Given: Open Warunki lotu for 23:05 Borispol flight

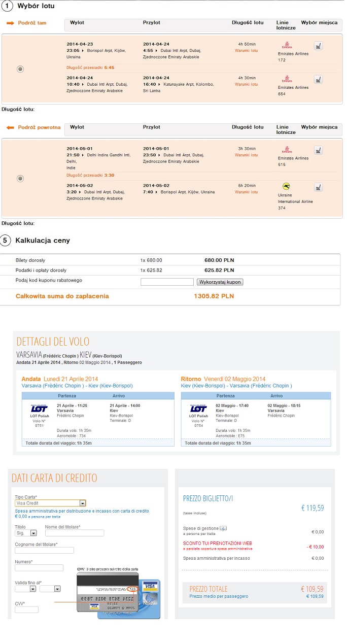Looking at the screenshot, I should pyautogui.click(x=246, y=51).
